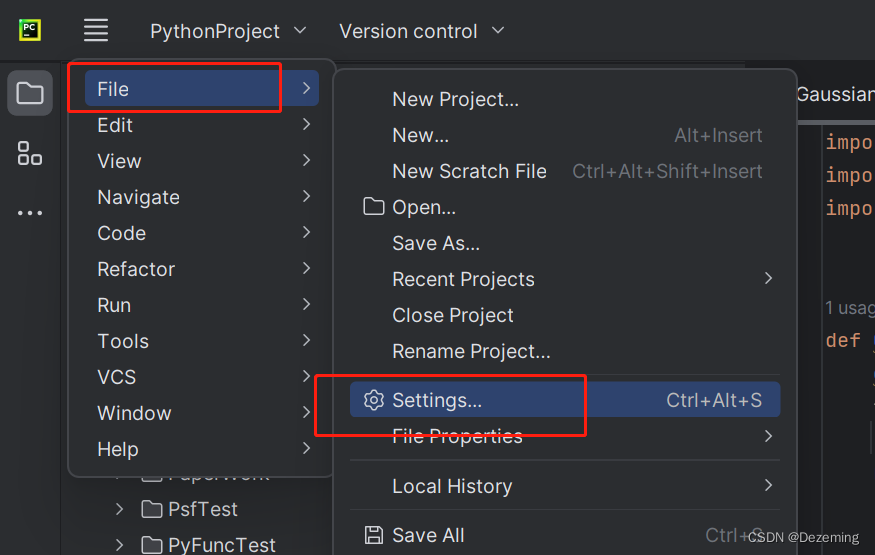This screenshot has height=555, width=875.
Task: Switch to the Gaussian editor tab
Action: tap(835, 94)
